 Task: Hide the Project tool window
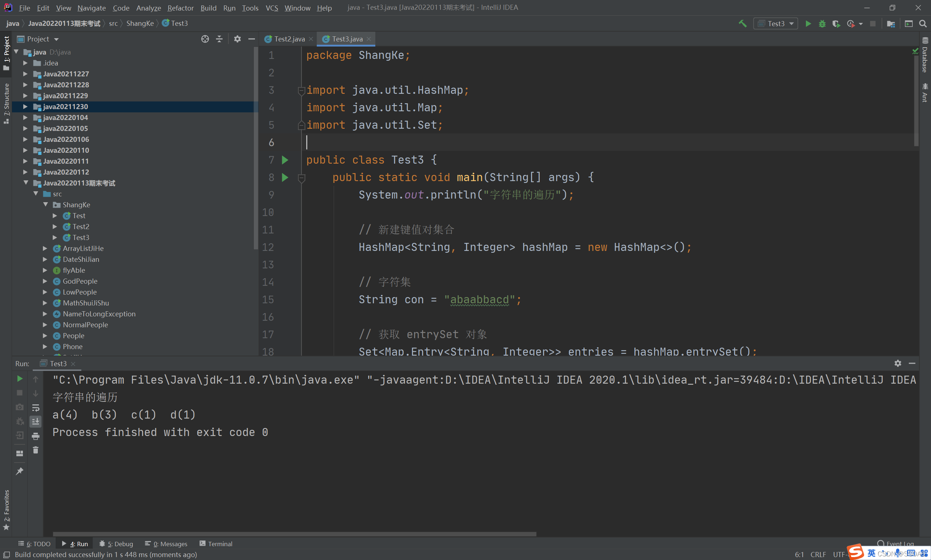click(x=252, y=39)
